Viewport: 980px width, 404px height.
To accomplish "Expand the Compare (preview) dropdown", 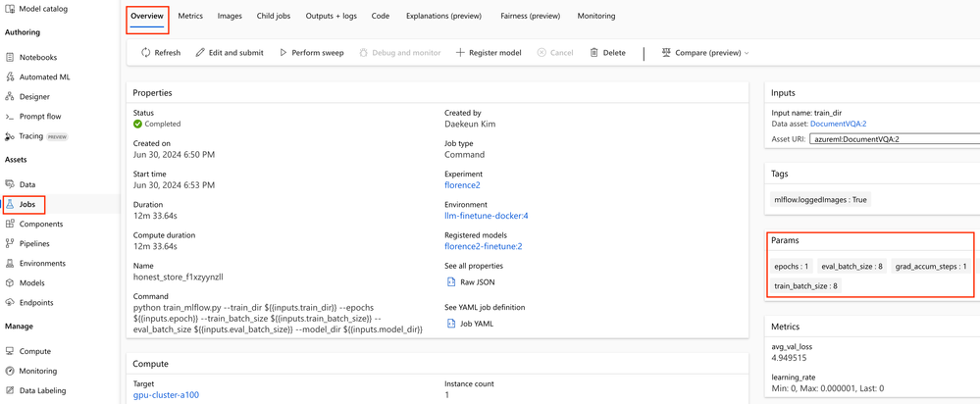I will tap(747, 53).
